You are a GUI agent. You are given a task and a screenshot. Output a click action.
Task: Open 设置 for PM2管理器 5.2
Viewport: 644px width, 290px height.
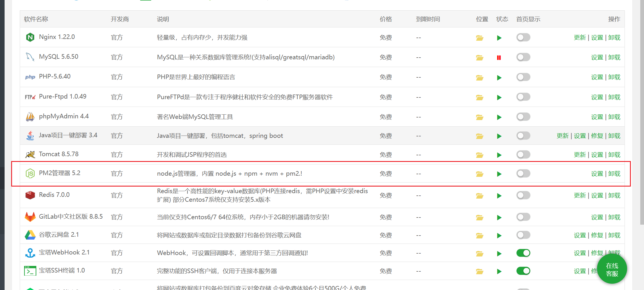pos(597,174)
